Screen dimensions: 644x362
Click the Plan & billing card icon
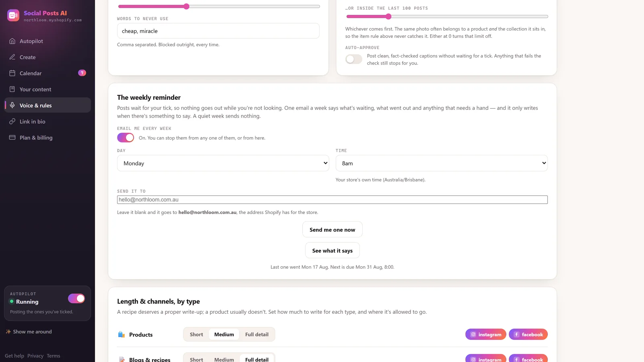click(x=12, y=138)
